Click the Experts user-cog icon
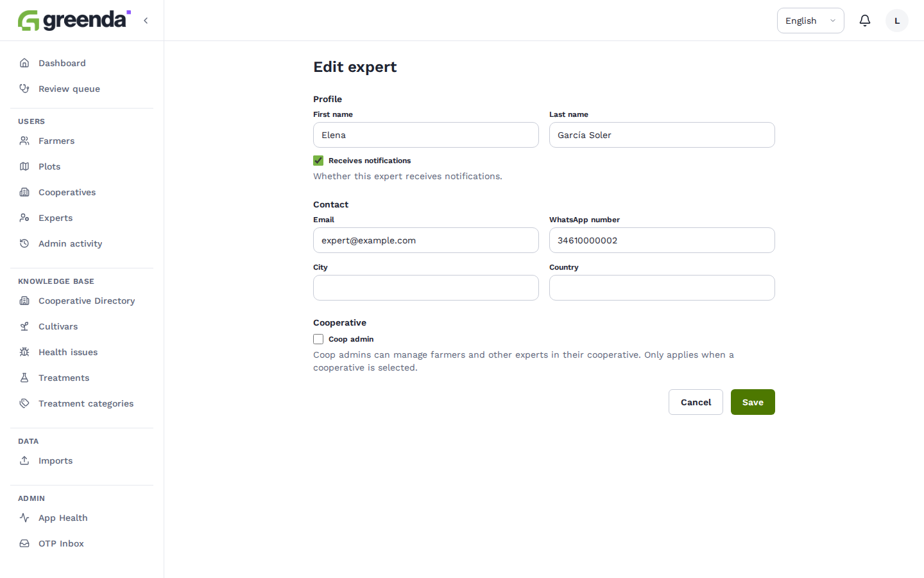This screenshot has width=924, height=578. [x=24, y=218]
